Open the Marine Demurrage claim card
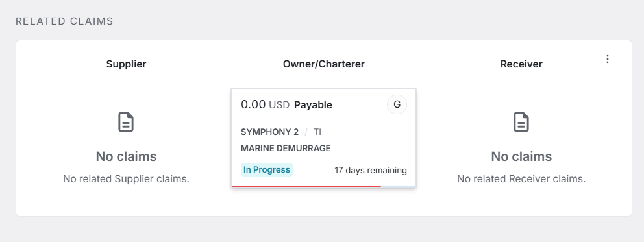The image size is (644, 242). pos(324,138)
